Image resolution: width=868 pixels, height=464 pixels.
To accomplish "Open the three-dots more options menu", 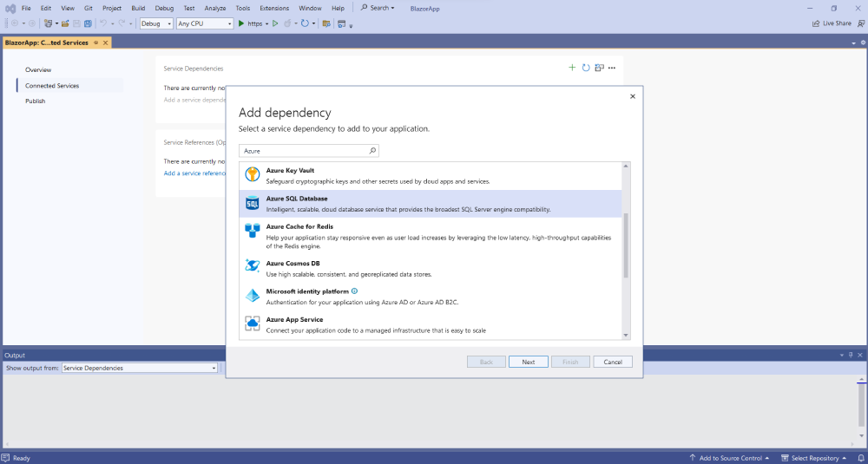I will [612, 68].
